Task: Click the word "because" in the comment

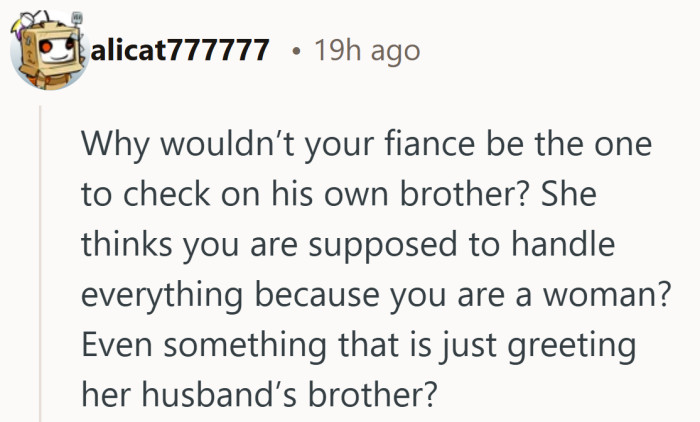Action: 317,295
